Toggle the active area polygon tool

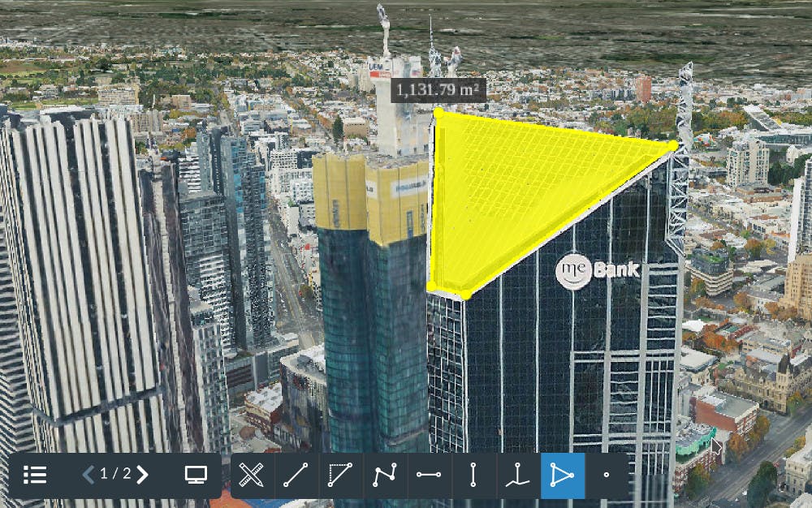tap(562, 476)
